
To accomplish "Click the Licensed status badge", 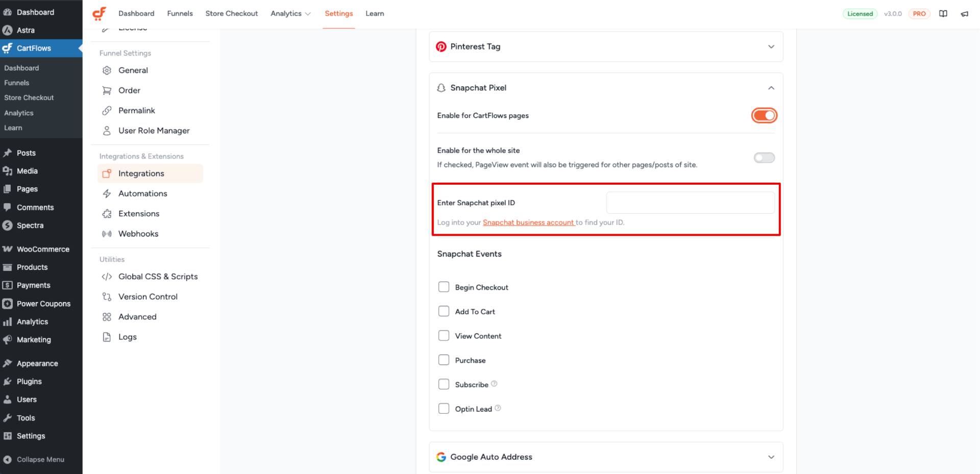I will coord(860,14).
